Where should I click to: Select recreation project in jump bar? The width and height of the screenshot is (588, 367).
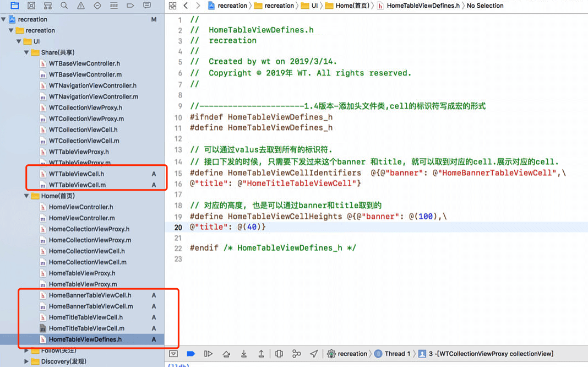227,6
